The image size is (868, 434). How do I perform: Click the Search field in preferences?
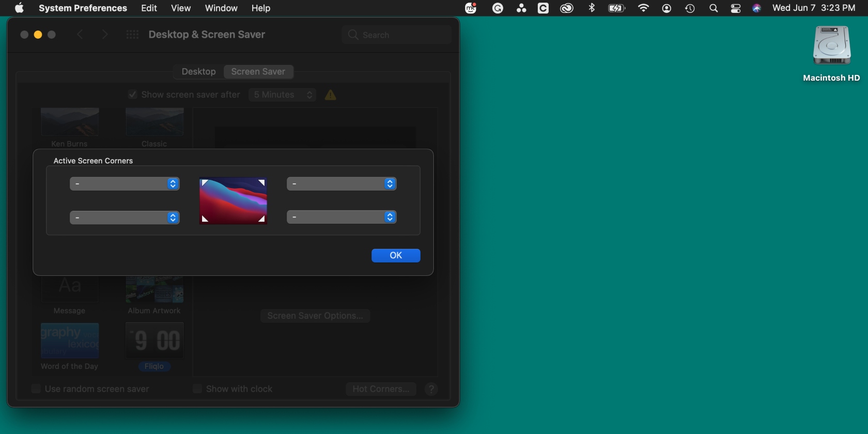point(396,35)
